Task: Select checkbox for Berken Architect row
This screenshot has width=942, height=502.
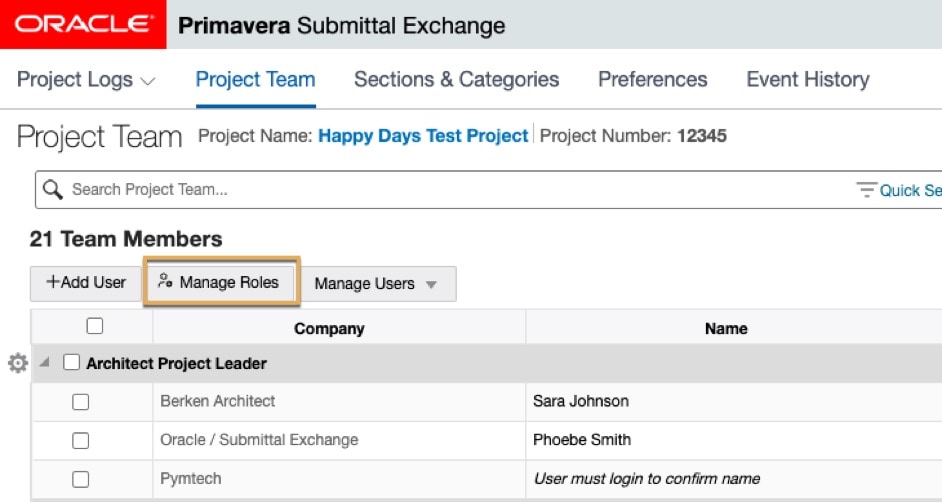Action: click(x=81, y=402)
